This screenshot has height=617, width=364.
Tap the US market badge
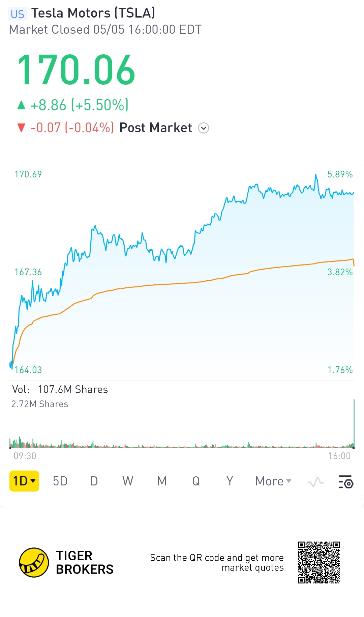pyautogui.click(x=18, y=14)
